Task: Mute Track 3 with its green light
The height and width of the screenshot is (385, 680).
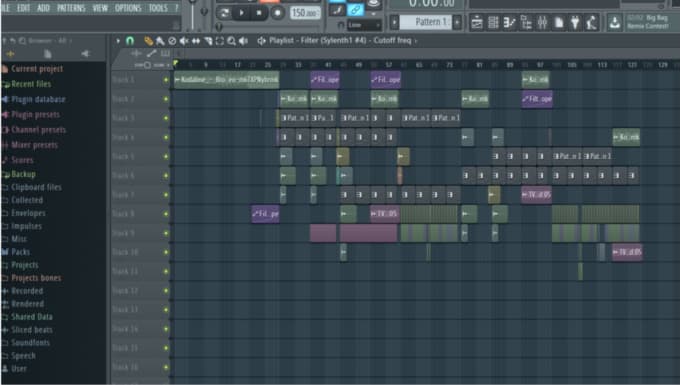Action: click(166, 118)
